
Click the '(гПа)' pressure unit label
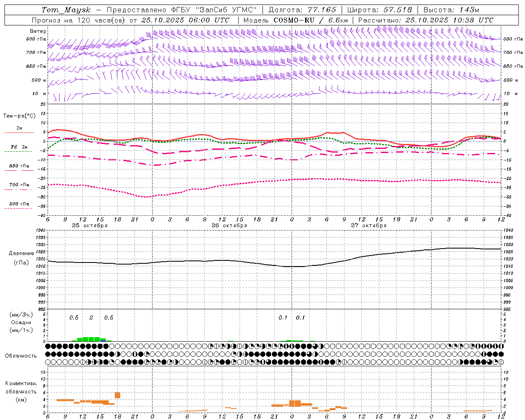coord(21,263)
